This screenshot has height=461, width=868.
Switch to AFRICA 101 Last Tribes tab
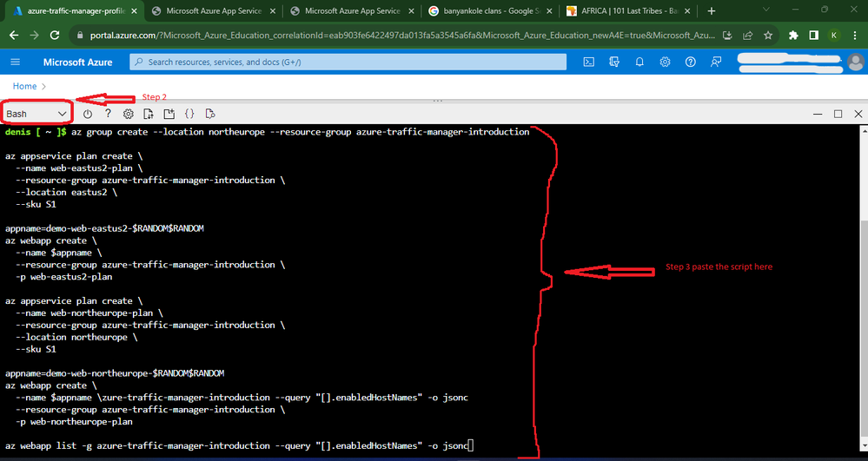pos(630,11)
